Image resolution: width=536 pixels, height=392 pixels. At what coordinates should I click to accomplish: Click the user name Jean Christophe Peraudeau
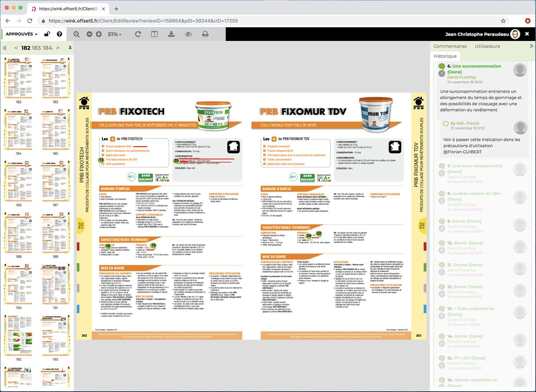click(477, 34)
